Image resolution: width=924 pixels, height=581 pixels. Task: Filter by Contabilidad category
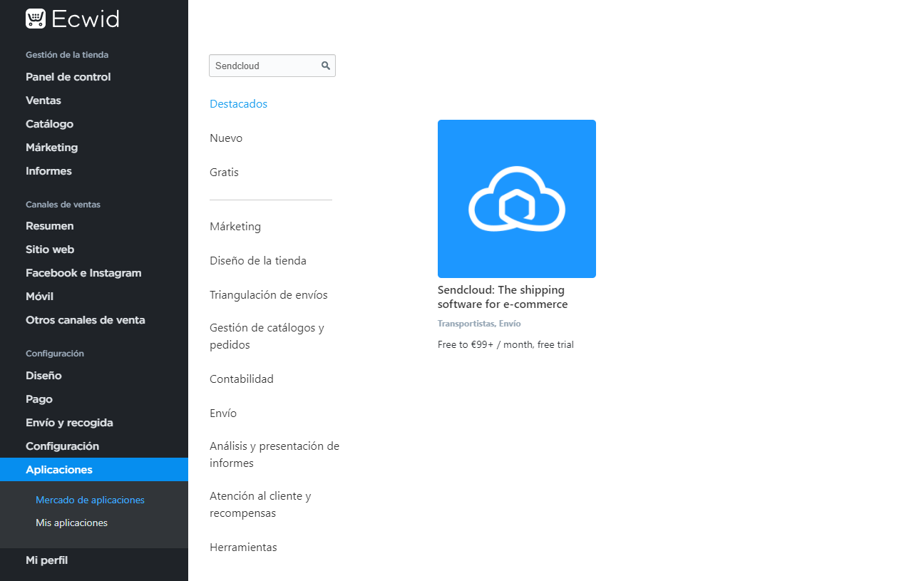coord(242,379)
